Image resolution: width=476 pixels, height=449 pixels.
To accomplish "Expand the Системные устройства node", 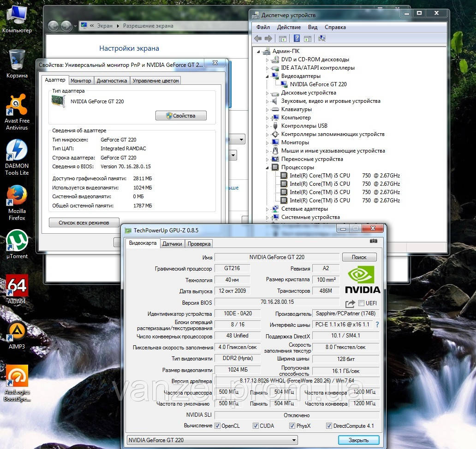I will click(x=267, y=218).
